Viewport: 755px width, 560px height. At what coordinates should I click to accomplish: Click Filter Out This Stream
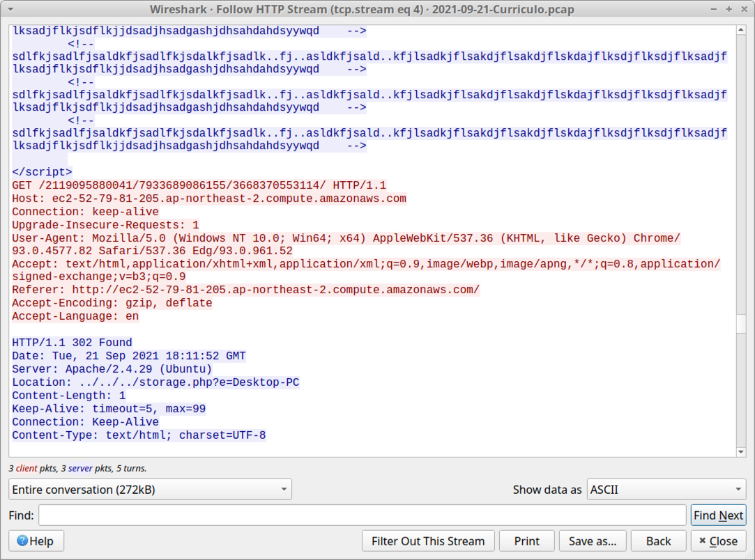(428, 540)
